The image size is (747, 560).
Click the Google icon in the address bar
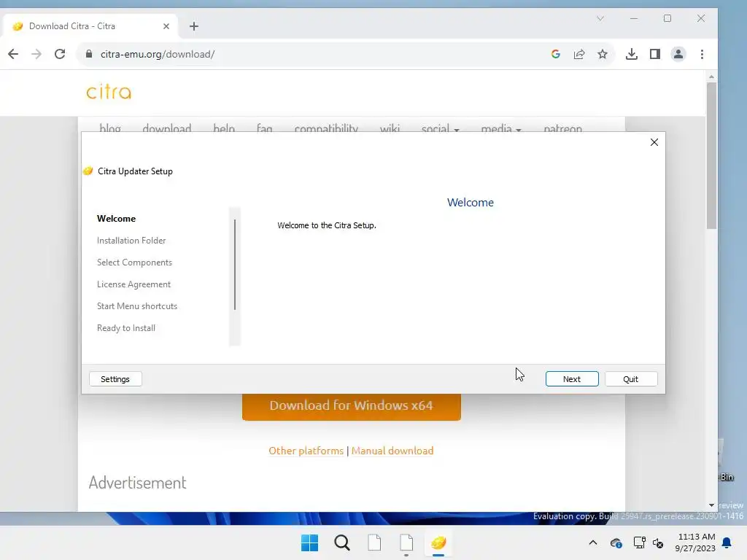(x=555, y=54)
